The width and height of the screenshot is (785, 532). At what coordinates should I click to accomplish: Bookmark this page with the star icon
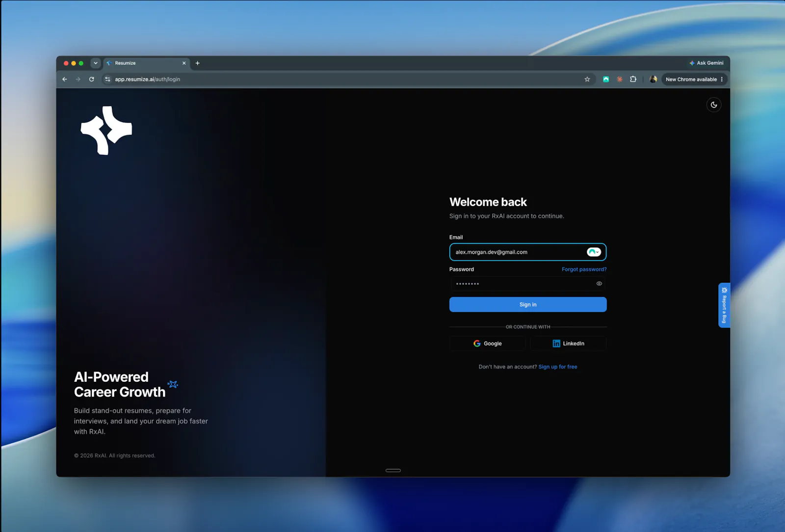[x=587, y=79]
